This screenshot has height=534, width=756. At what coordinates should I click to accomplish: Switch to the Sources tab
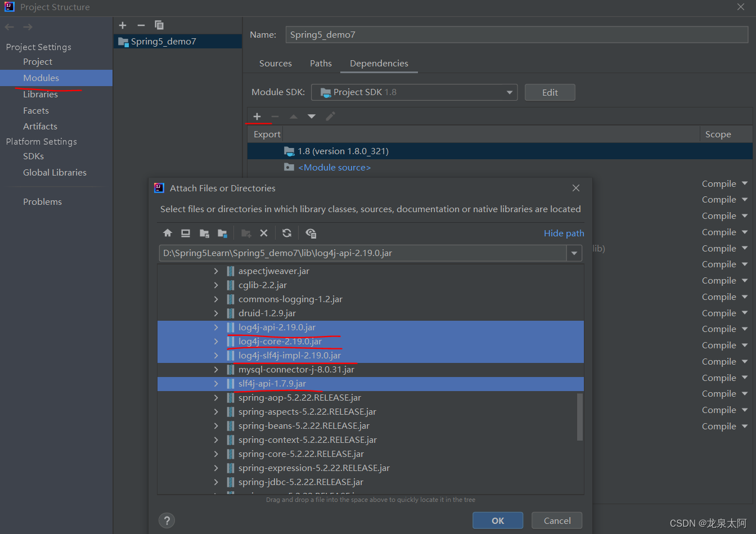click(x=276, y=64)
